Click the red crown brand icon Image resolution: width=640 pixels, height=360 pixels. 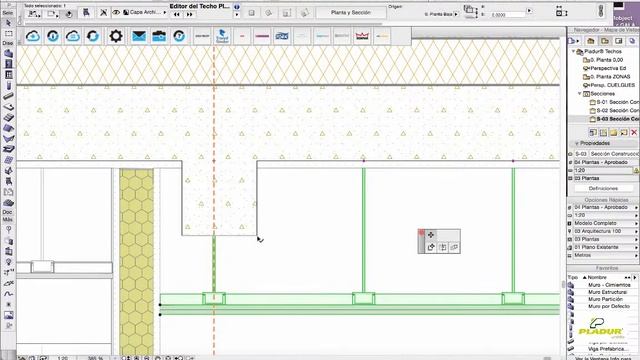(x=362, y=36)
